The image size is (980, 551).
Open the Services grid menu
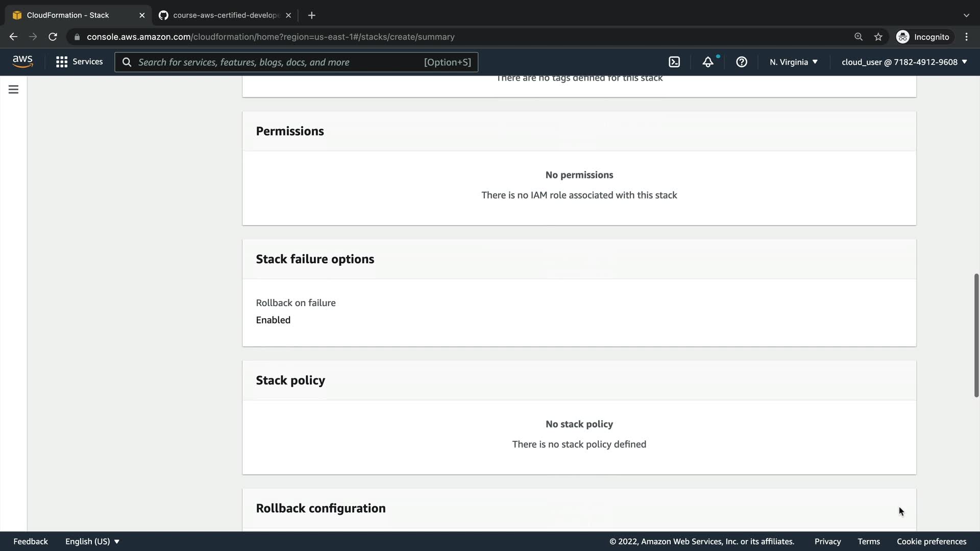tap(79, 62)
